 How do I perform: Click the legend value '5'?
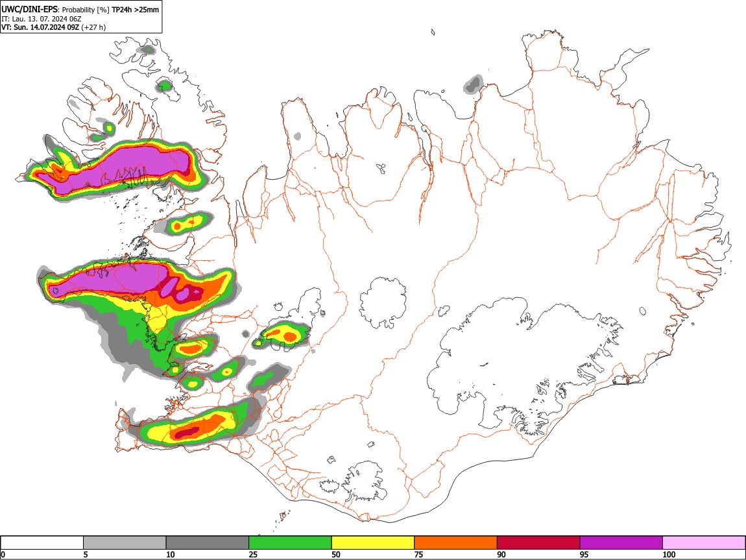click(86, 554)
